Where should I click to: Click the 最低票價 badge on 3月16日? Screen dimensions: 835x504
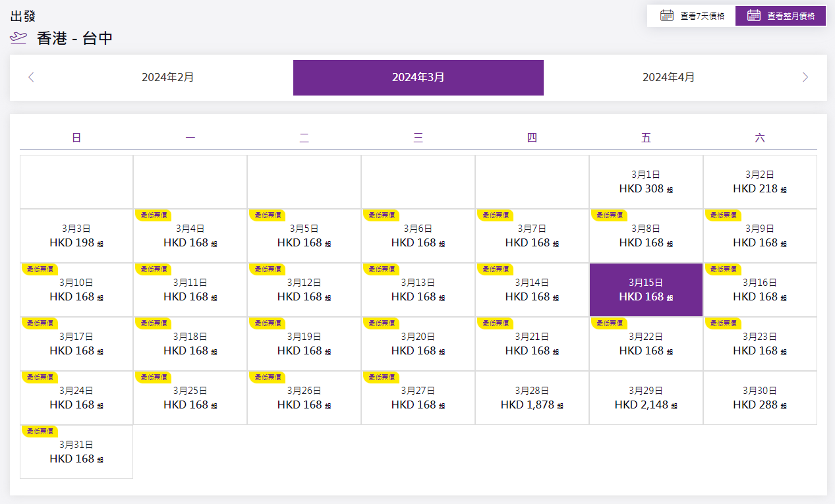[723, 269]
